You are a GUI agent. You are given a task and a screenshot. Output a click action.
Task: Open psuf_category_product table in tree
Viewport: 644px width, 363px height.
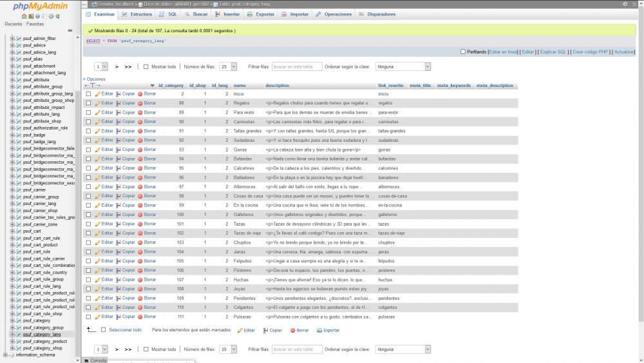click(45, 341)
